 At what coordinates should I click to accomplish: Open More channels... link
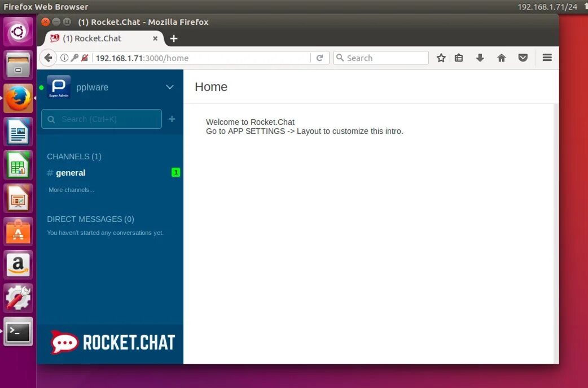[x=71, y=190]
